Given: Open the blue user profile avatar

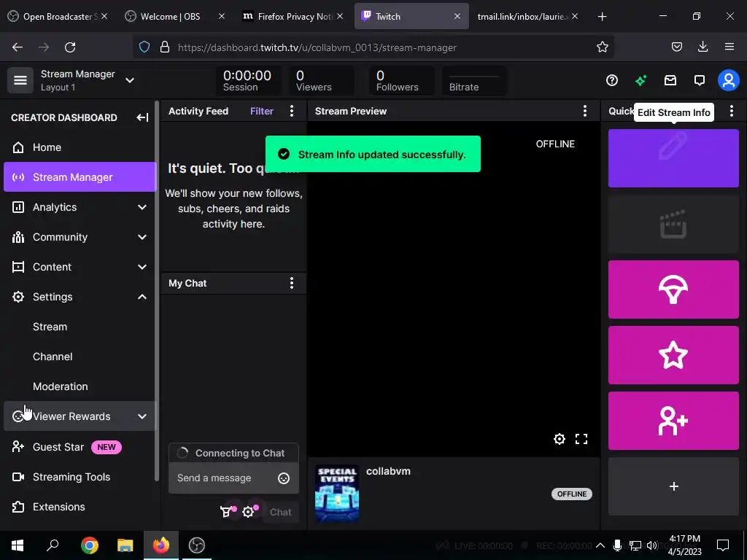Looking at the screenshot, I should click(x=729, y=80).
